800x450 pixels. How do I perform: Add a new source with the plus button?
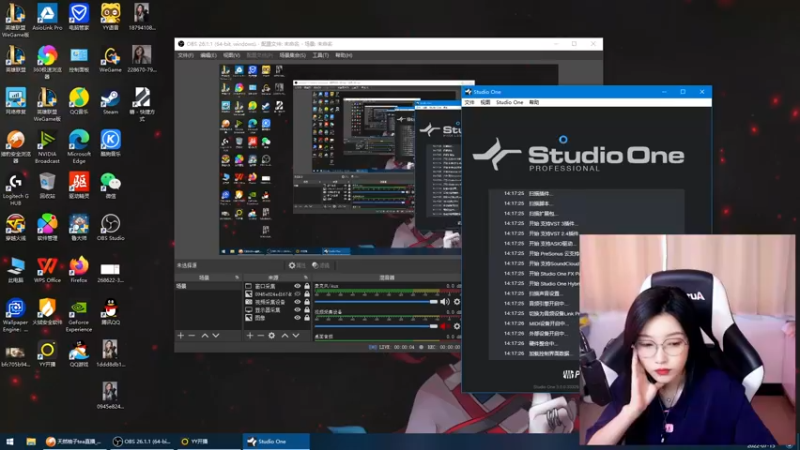249,336
